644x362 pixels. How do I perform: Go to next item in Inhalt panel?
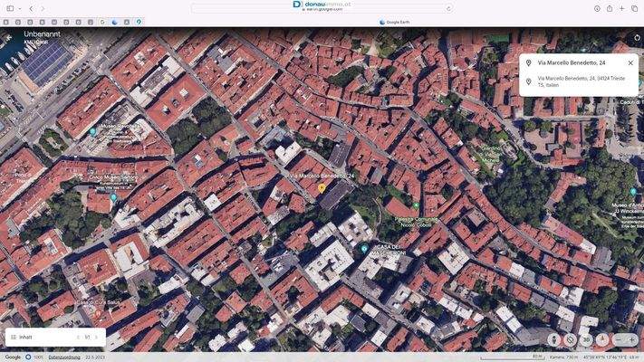(96, 337)
